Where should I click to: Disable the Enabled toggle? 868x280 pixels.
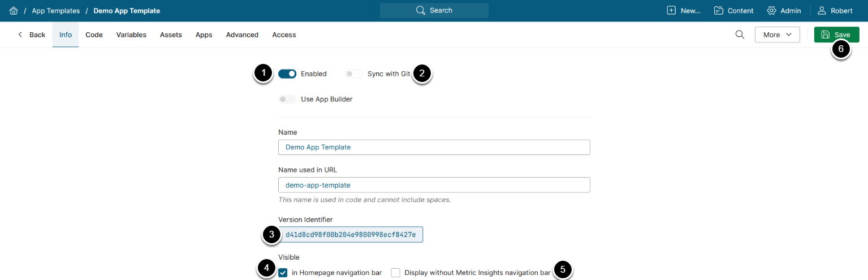pos(287,74)
